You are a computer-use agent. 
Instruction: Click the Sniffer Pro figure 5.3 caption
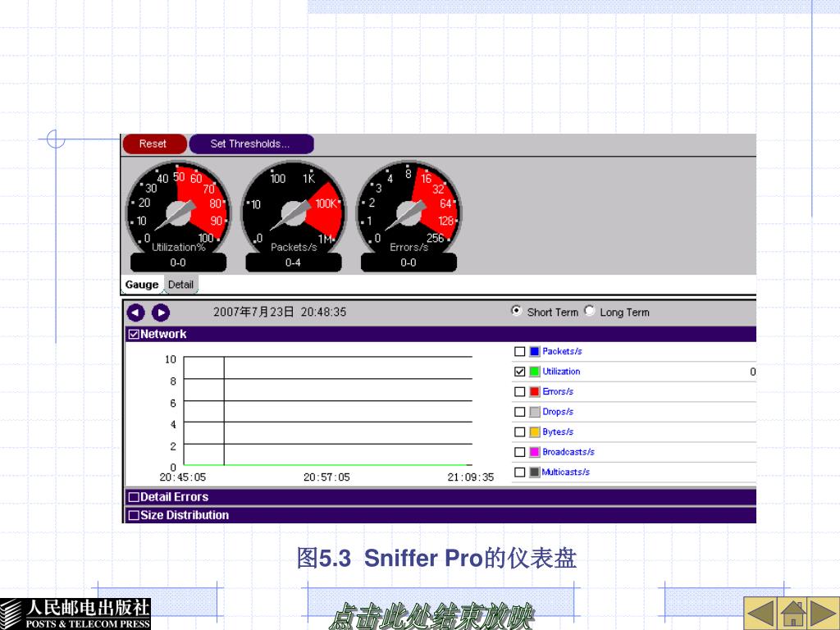click(x=436, y=558)
